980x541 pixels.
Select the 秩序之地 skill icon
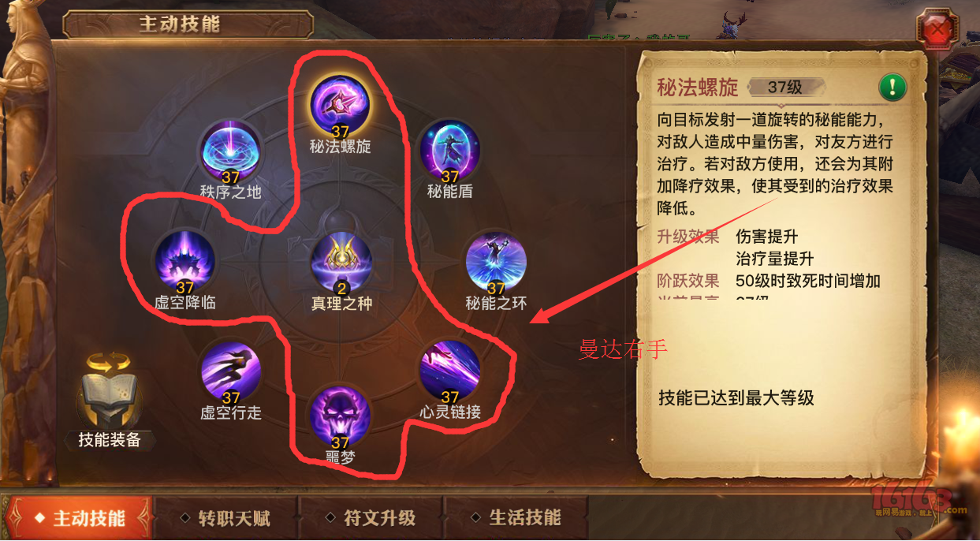click(230, 150)
